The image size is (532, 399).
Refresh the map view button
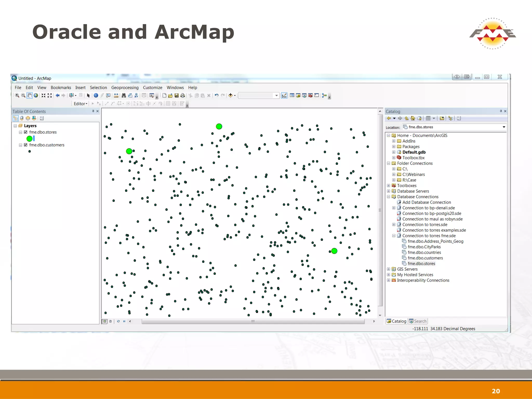118,321
